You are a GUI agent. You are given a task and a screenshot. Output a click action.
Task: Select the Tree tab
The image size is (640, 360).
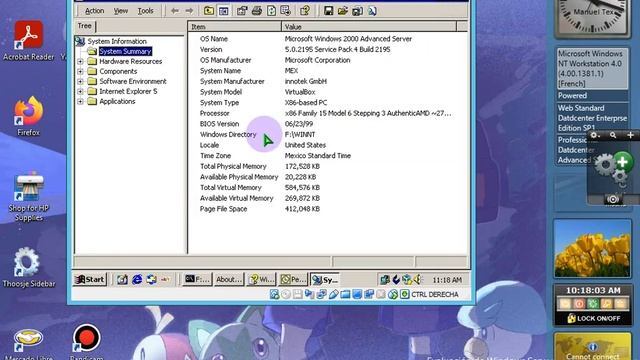pyautogui.click(x=85, y=26)
